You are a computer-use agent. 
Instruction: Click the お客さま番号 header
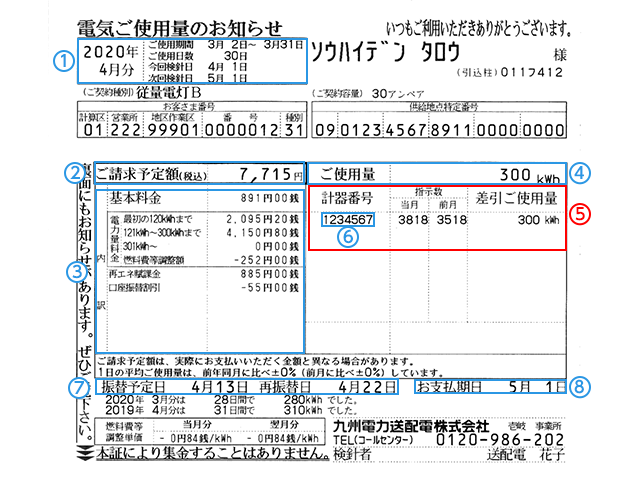click(189, 107)
